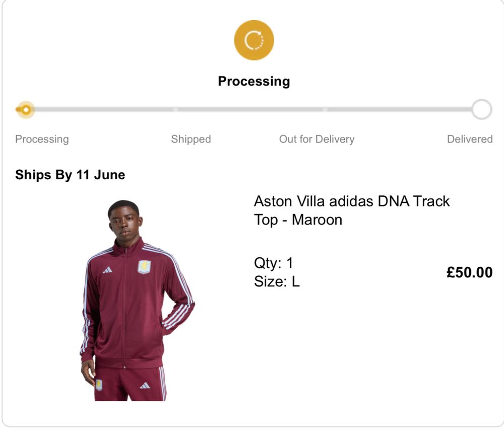Click the Shipped step dot on tracker
Viewport: 504px width, 438px height.
point(175,109)
